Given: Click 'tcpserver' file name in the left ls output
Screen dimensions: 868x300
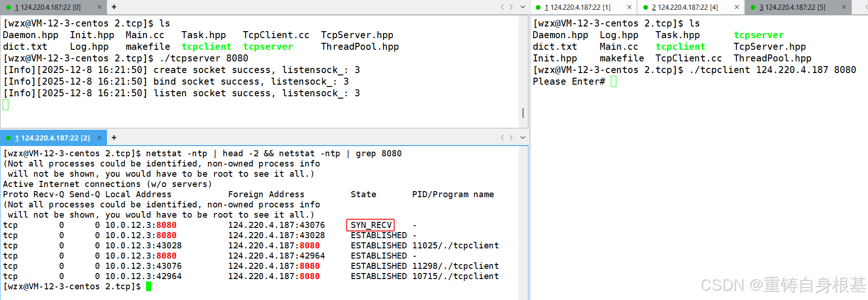Looking at the screenshot, I should pos(268,47).
